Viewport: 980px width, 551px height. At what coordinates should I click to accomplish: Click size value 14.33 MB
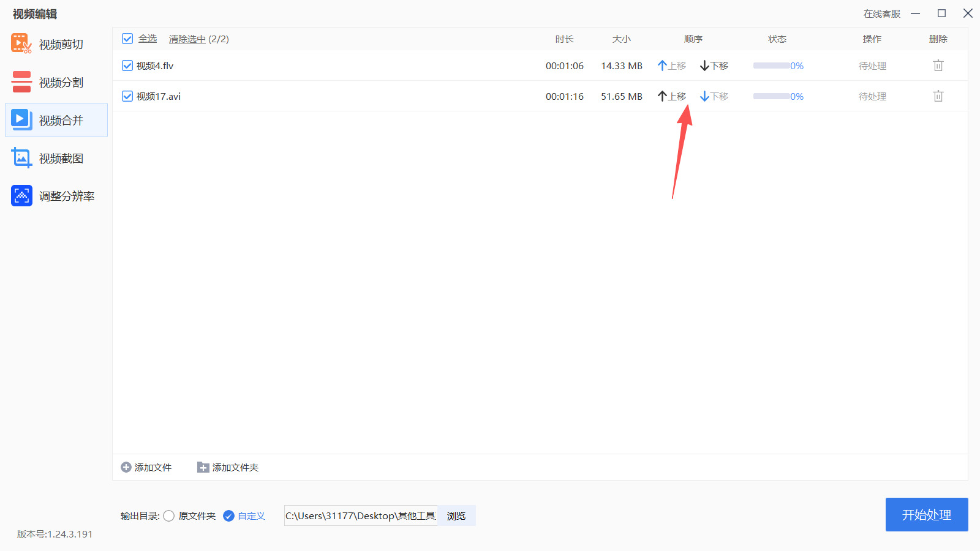pos(622,66)
